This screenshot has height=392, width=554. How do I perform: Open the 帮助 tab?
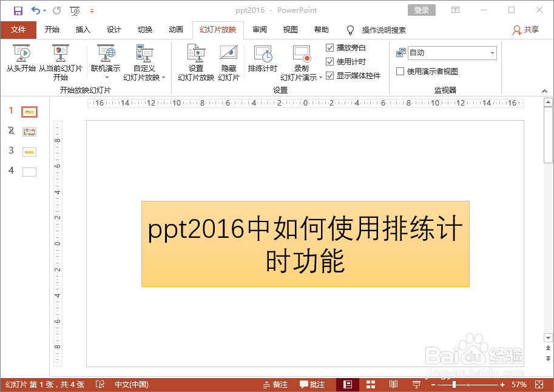point(322,30)
